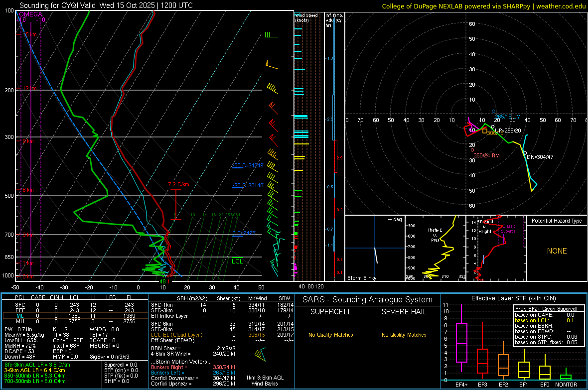Click the CINH column header

point(56,297)
